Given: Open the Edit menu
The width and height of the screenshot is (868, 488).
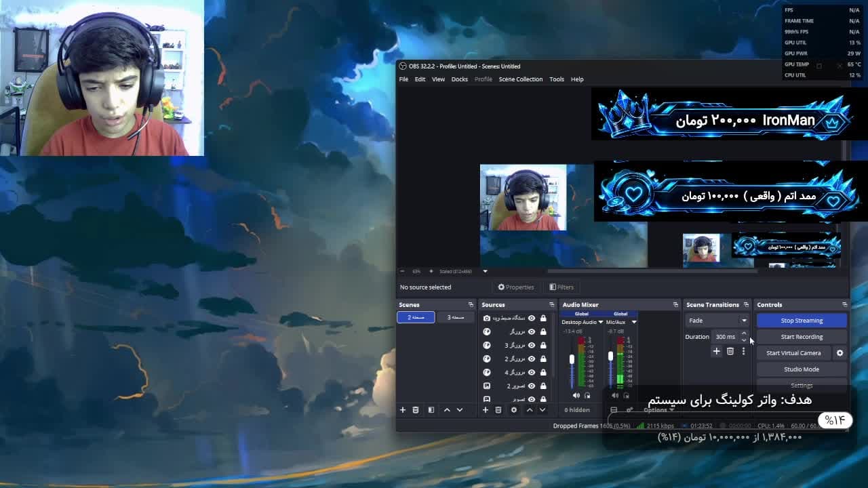Looking at the screenshot, I should point(420,79).
